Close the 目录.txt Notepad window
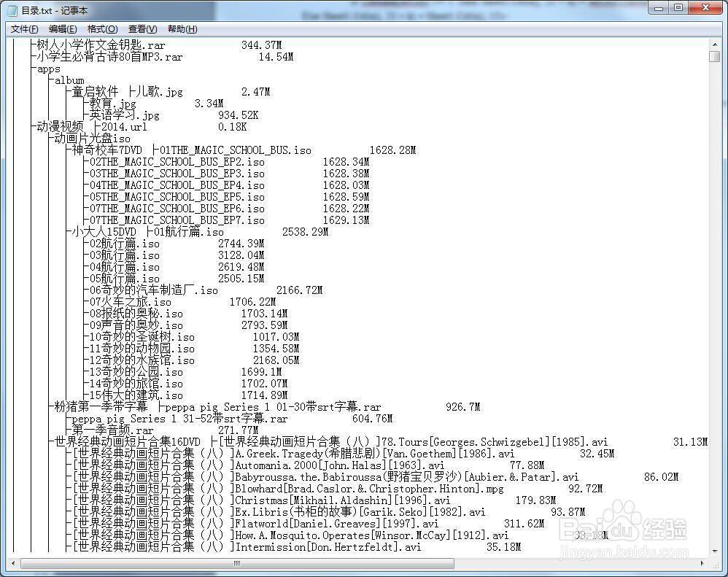 (705, 8)
